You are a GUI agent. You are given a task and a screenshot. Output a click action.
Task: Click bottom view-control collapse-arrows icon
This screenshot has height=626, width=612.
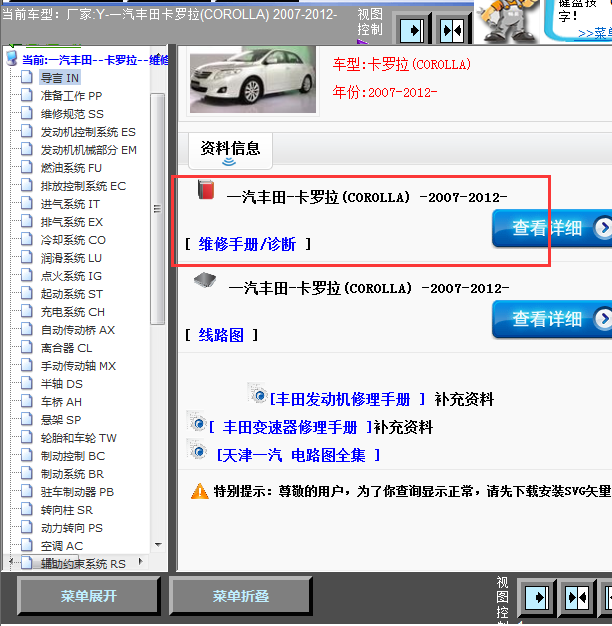pos(578,597)
